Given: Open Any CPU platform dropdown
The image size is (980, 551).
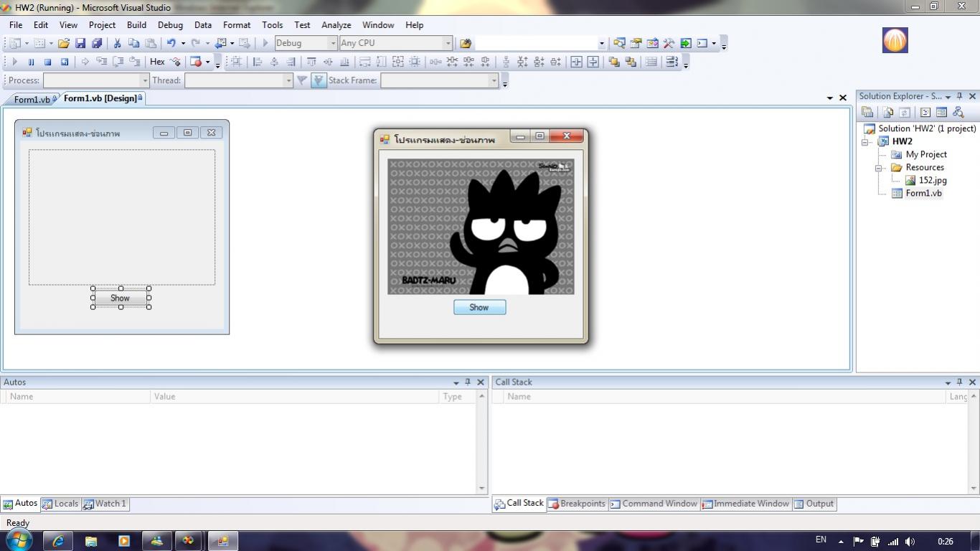Looking at the screenshot, I should (x=448, y=43).
